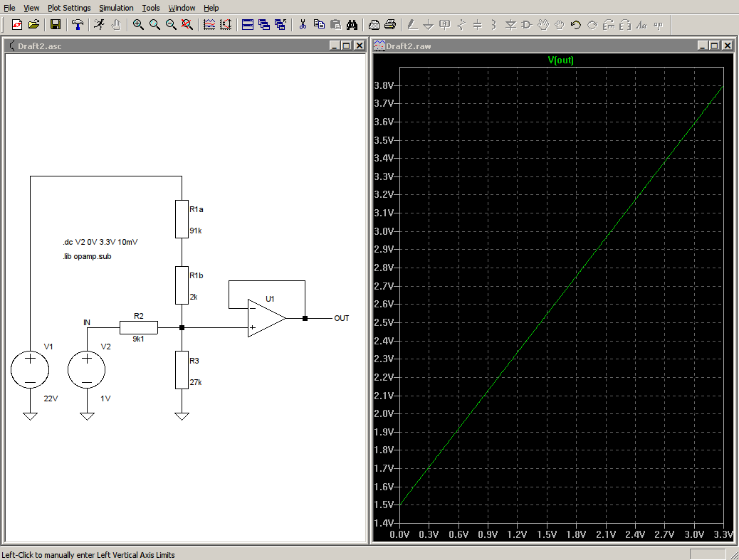
Task: Open the Window menu
Action: [182, 8]
